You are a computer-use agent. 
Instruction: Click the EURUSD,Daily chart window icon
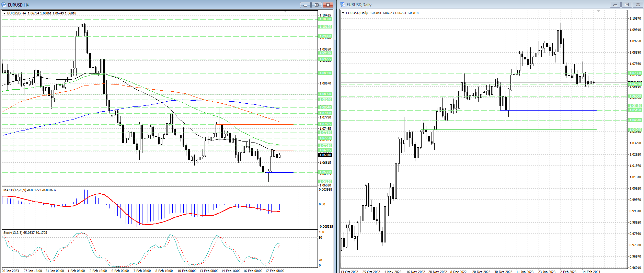tap(343, 5)
